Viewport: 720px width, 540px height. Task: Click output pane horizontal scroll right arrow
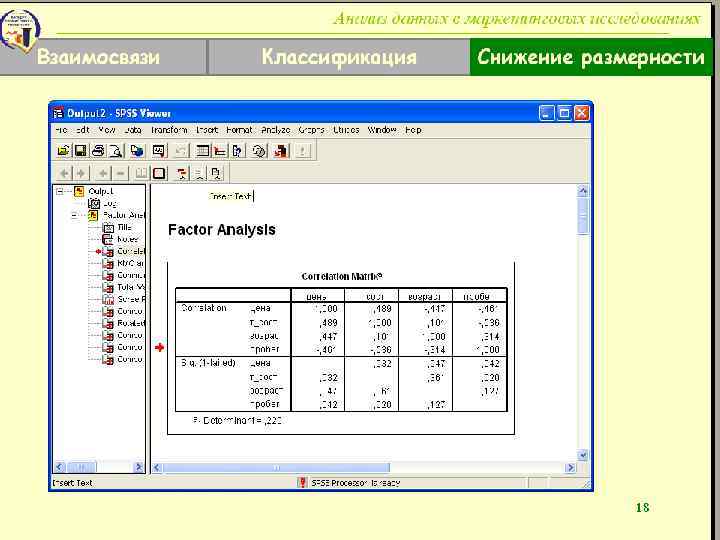570,467
